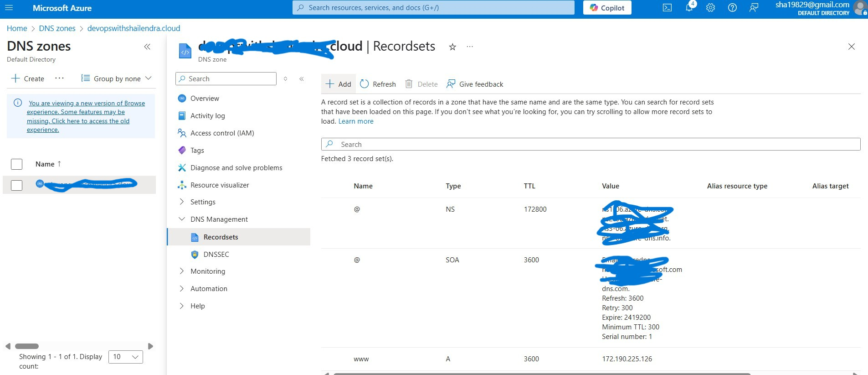Click the resource menu Search box
The image size is (868, 375).
click(x=226, y=78)
